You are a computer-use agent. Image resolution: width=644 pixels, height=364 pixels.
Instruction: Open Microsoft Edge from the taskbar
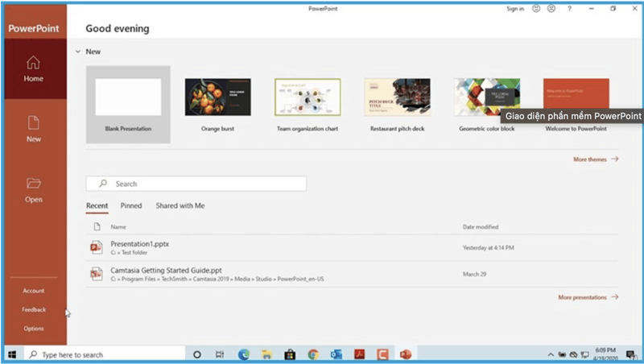pos(244,354)
